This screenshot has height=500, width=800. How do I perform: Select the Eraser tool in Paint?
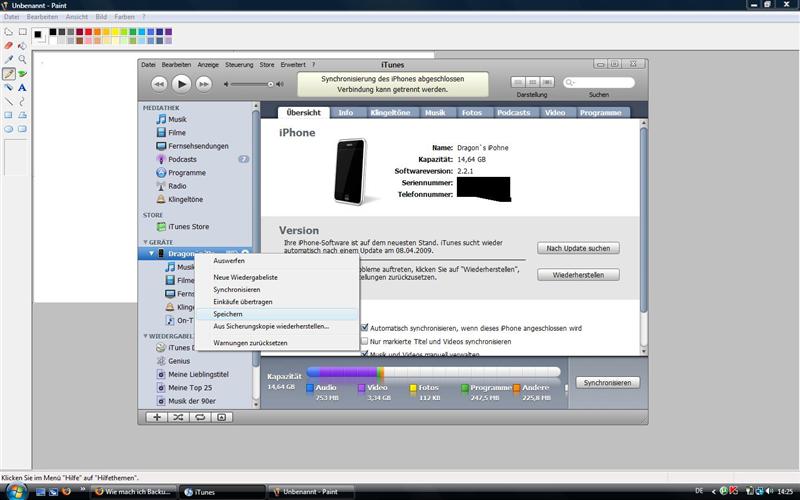pos(8,45)
